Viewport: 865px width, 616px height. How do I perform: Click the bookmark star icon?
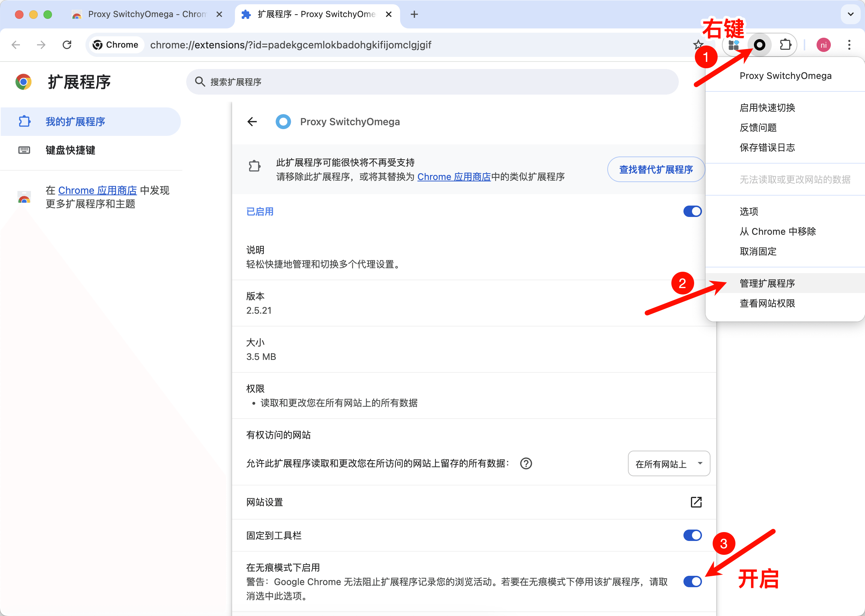pos(698,45)
